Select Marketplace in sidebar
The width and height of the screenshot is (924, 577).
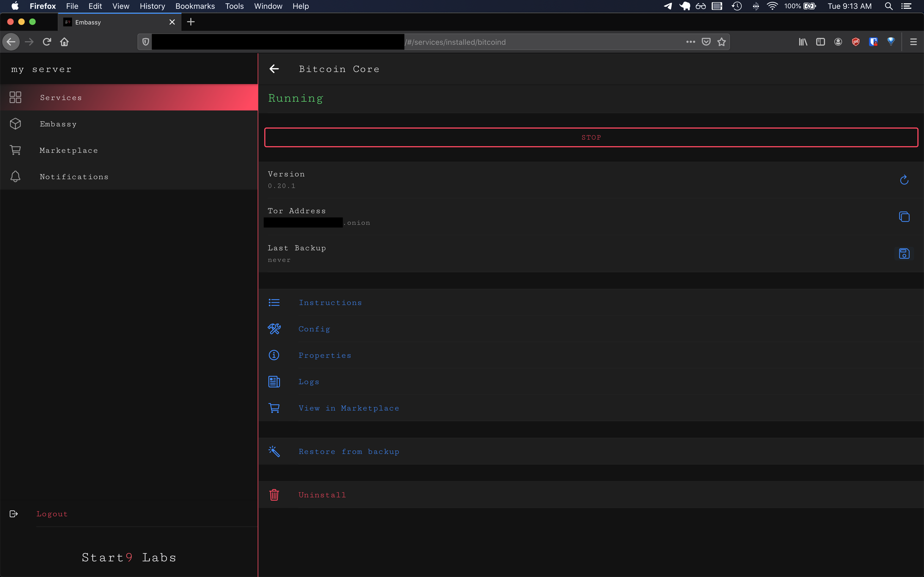click(69, 150)
